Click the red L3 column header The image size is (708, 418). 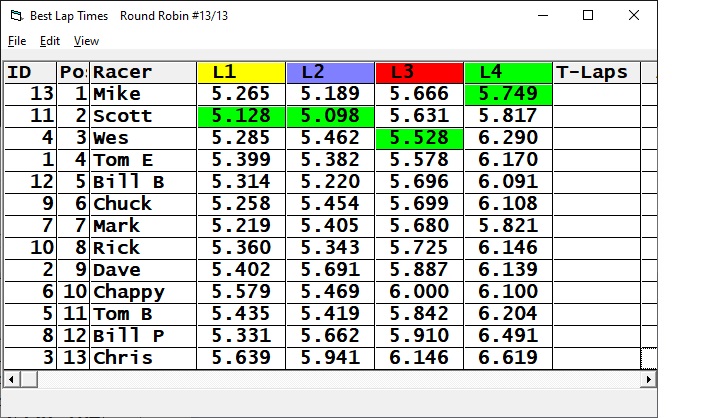[x=419, y=72]
